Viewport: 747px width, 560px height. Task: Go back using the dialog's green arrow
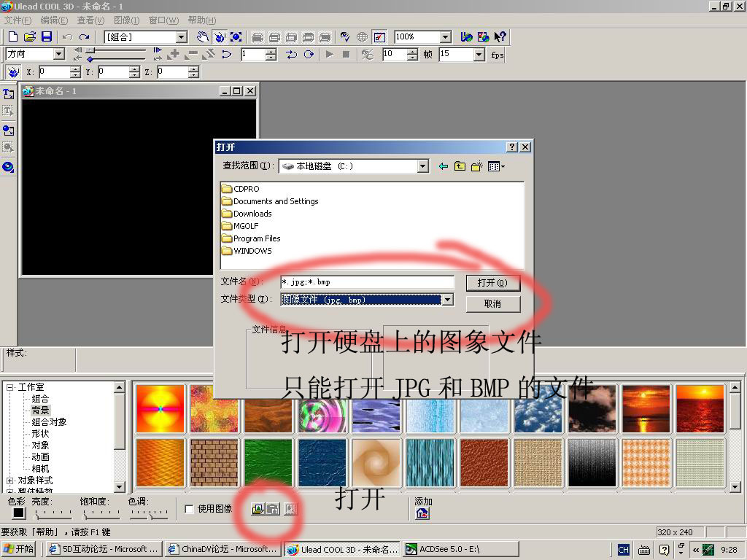(443, 166)
